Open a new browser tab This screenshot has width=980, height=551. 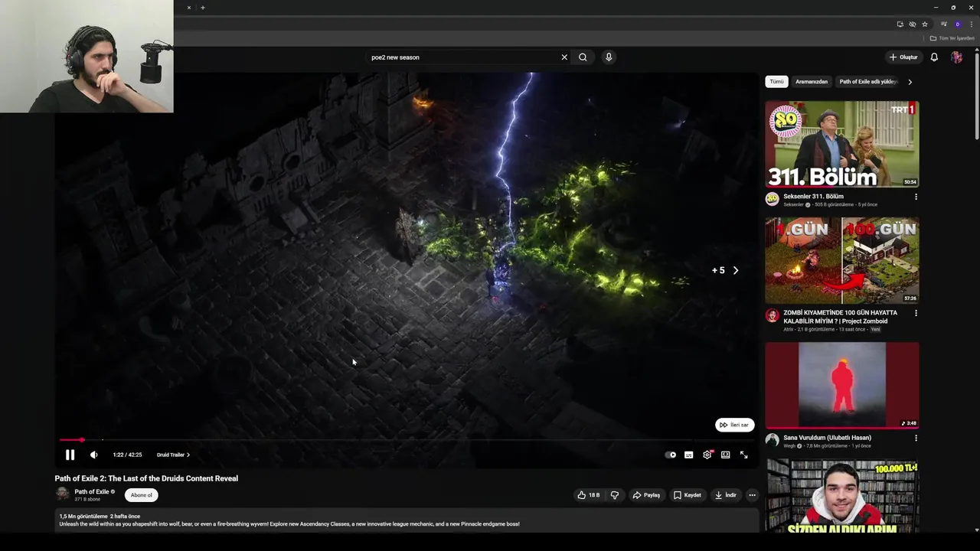[202, 8]
